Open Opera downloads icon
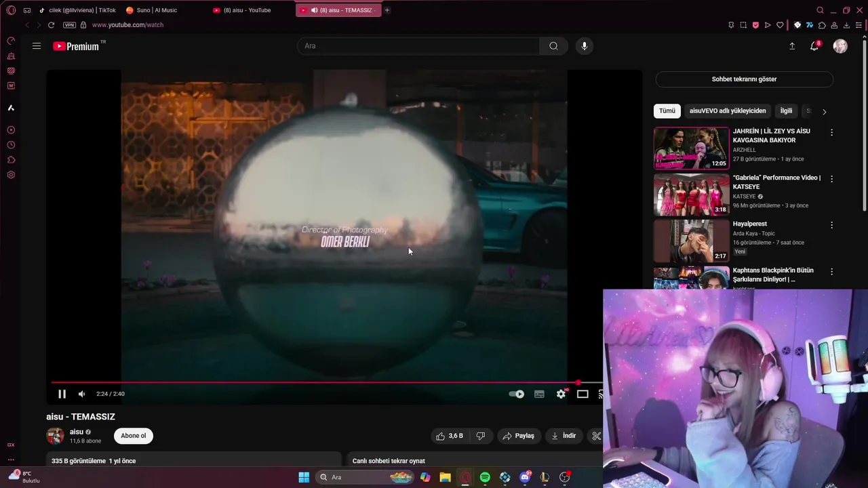 pos(846,25)
